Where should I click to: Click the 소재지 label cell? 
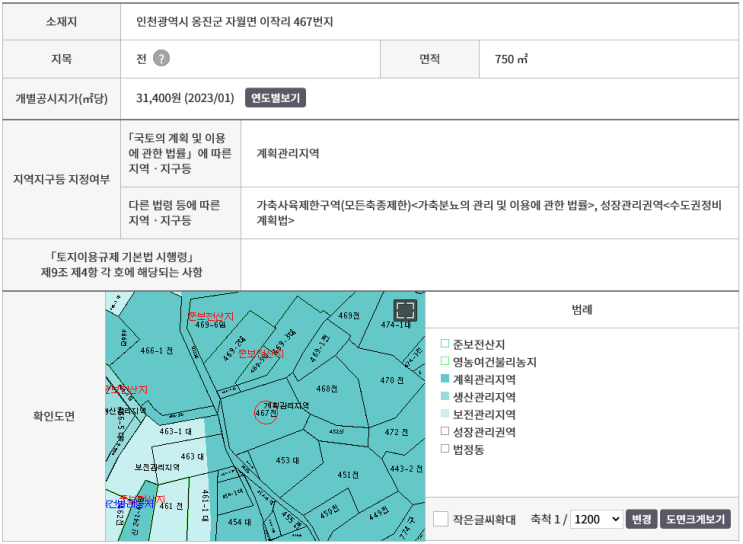click(62, 22)
